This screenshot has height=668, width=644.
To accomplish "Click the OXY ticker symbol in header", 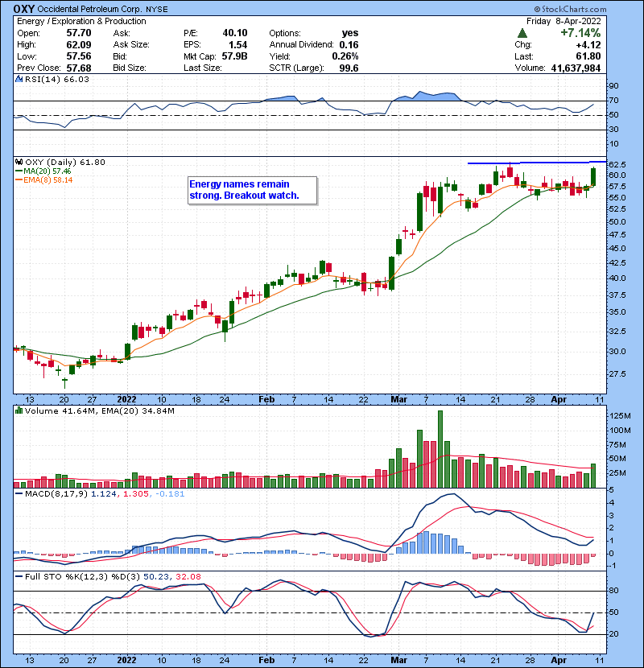I will [24, 9].
